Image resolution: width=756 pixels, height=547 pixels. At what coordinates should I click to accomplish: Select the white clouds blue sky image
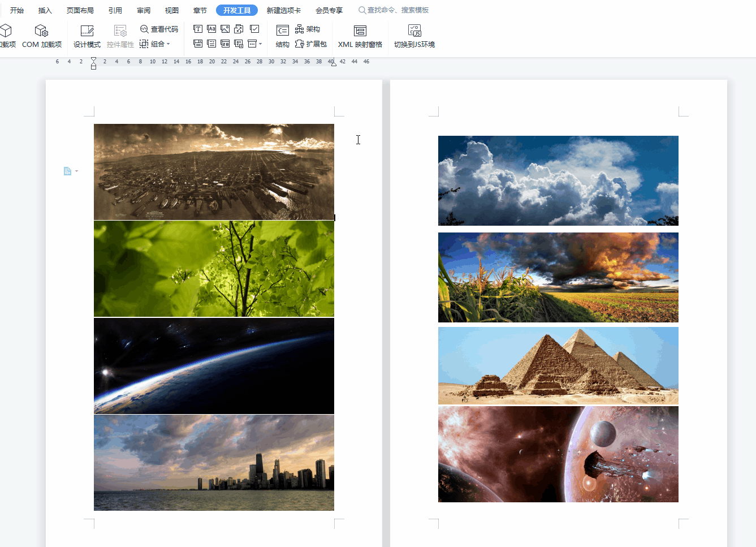(558, 181)
